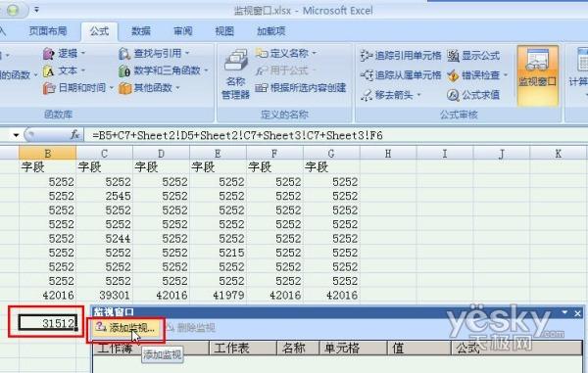
Task: Expand the 错误检查 error checking dropdown arrow
Action: [x=506, y=75]
